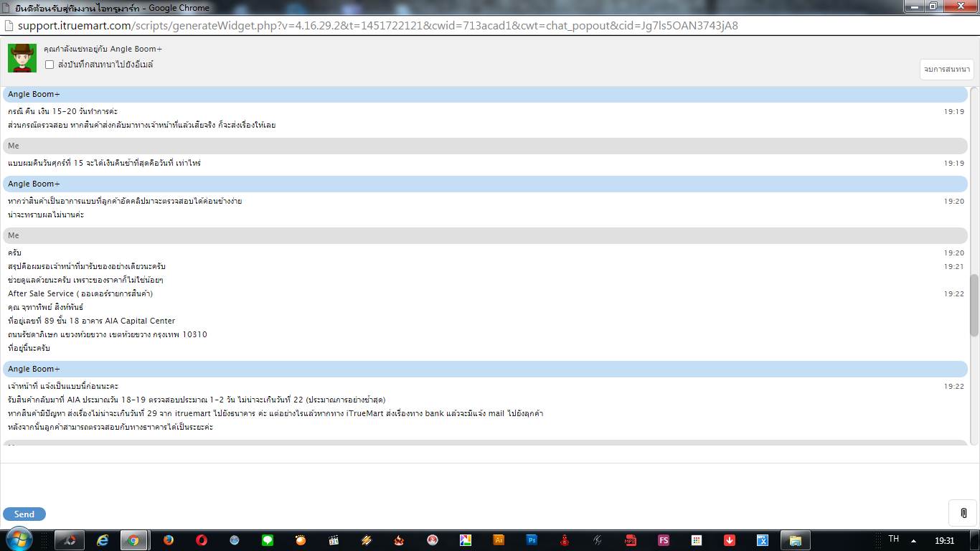The width and height of the screenshot is (980, 551).
Task: Open the colorful grid app taskbar icon
Action: pyautogui.click(x=697, y=540)
